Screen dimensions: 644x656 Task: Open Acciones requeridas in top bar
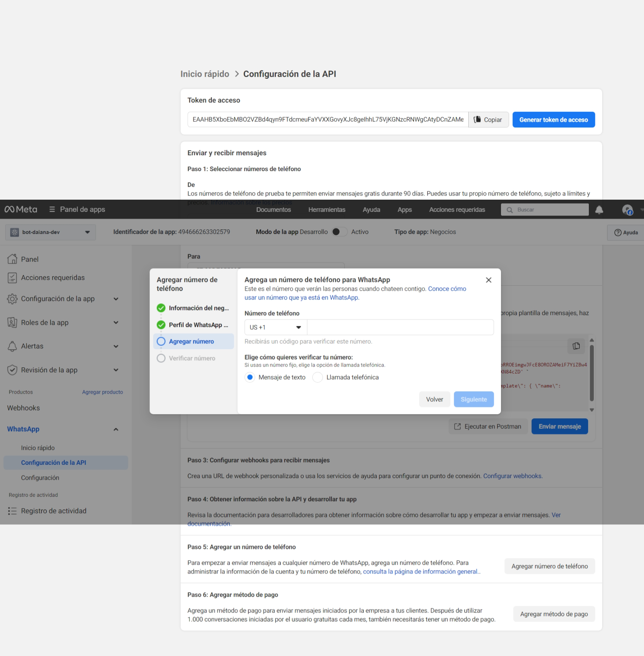[x=457, y=210]
